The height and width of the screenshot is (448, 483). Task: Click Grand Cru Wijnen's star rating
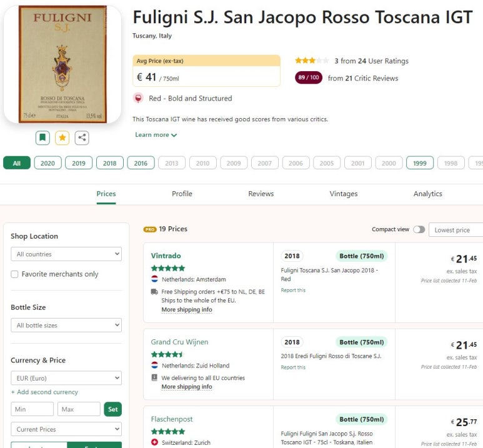coord(167,354)
